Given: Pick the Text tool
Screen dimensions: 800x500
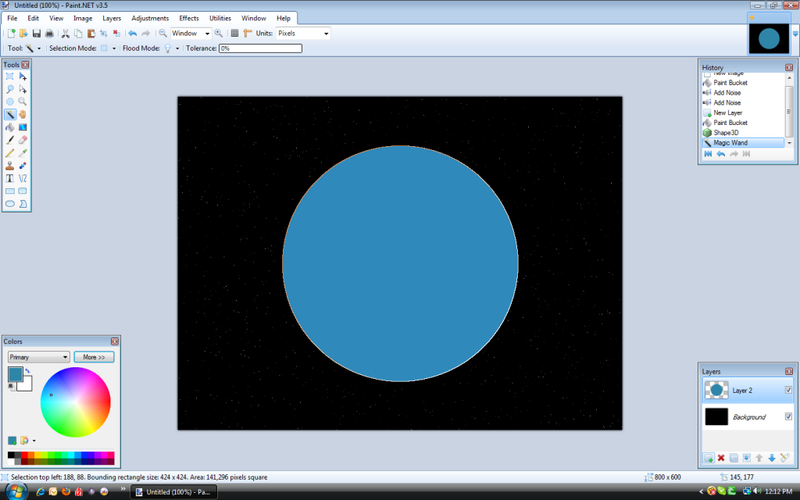Looking at the screenshot, I should [10, 178].
